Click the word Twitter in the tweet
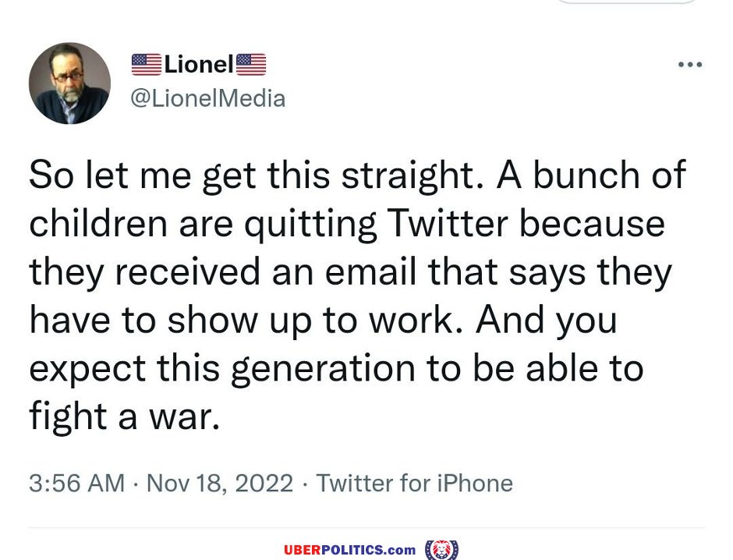 448,223
